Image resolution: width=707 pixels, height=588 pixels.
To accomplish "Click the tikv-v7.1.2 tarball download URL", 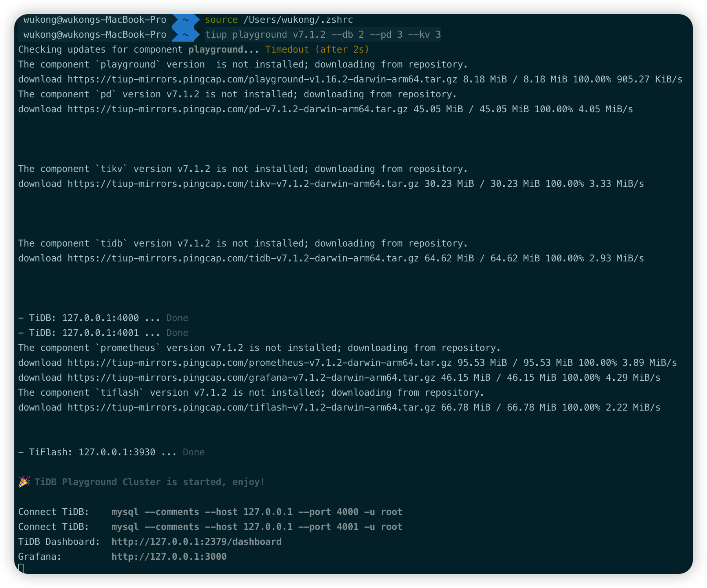I will pos(243,184).
